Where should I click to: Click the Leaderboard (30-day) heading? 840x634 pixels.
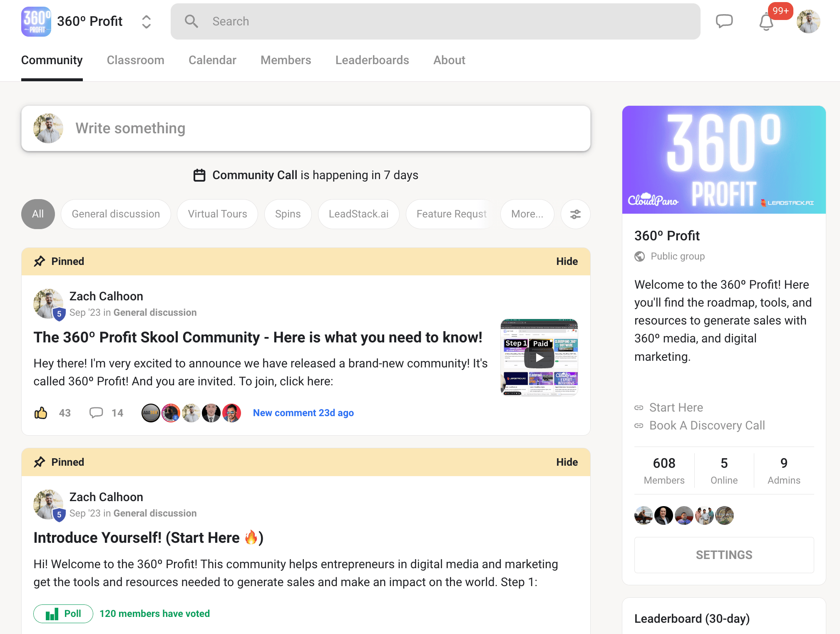click(692, 619)
